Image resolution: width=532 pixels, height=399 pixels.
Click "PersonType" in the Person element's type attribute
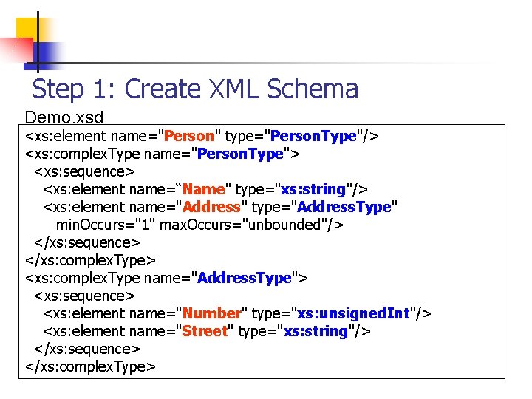coord(313,136)
